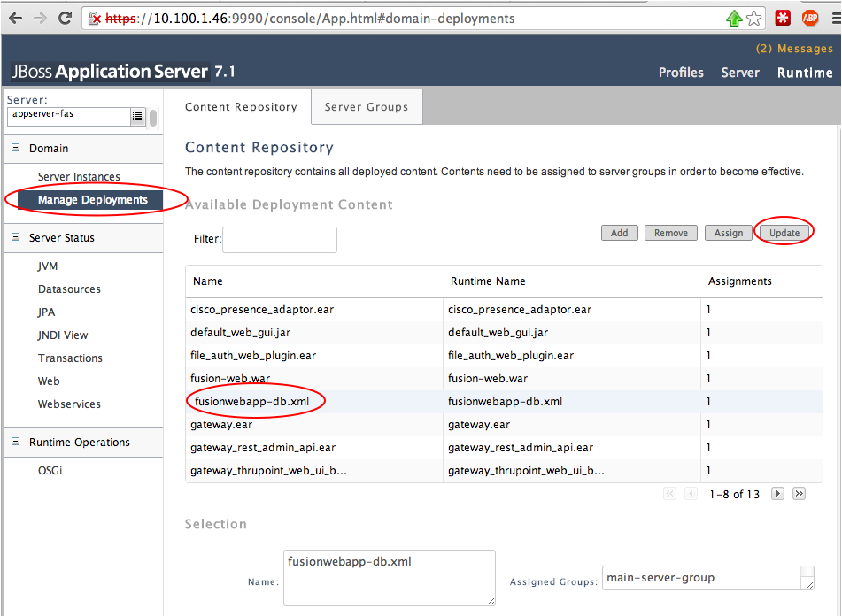Open JNDI View under Server Status
The image size is (842, 616).
(63, 335)
